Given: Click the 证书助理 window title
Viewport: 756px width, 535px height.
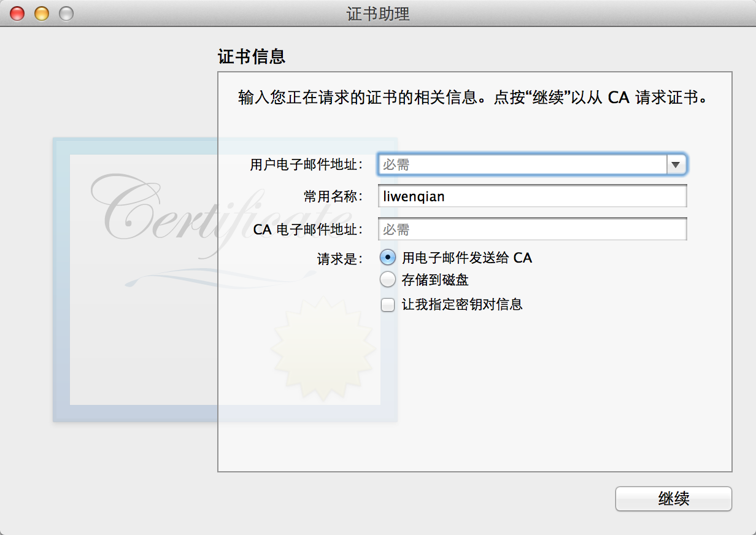Looking at the screenshot, I should [378, 13].
